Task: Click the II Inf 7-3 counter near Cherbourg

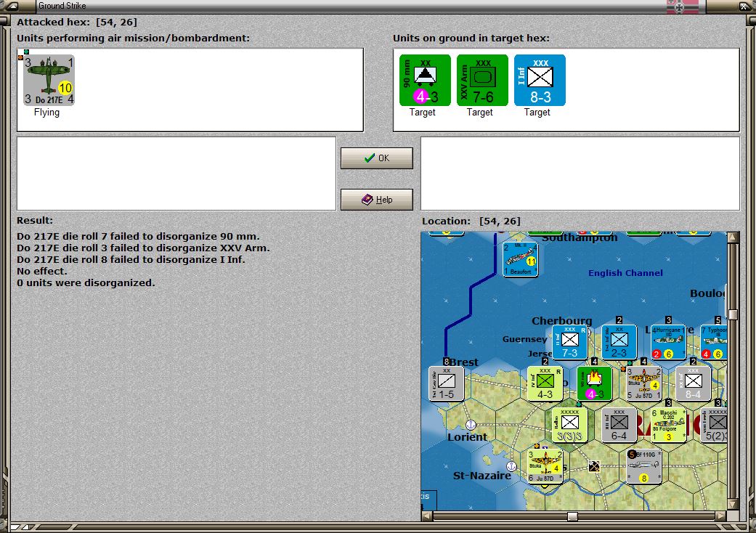Action: pos(569,342)
